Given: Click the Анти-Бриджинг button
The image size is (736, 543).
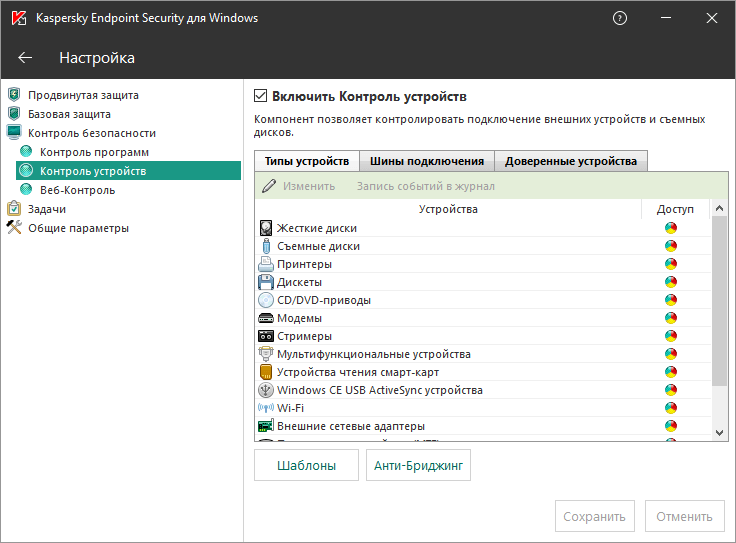Looking at the screenshot, I should click(420, 465).
